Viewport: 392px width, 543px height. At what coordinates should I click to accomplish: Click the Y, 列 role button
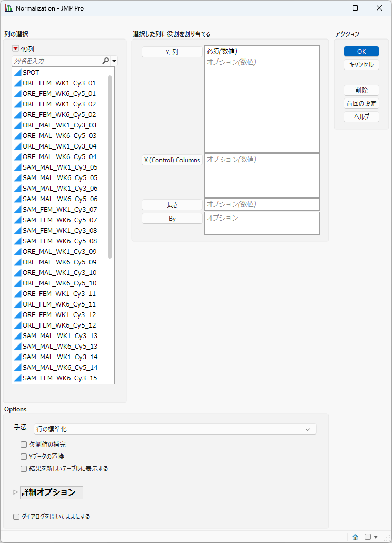(172, 52)
